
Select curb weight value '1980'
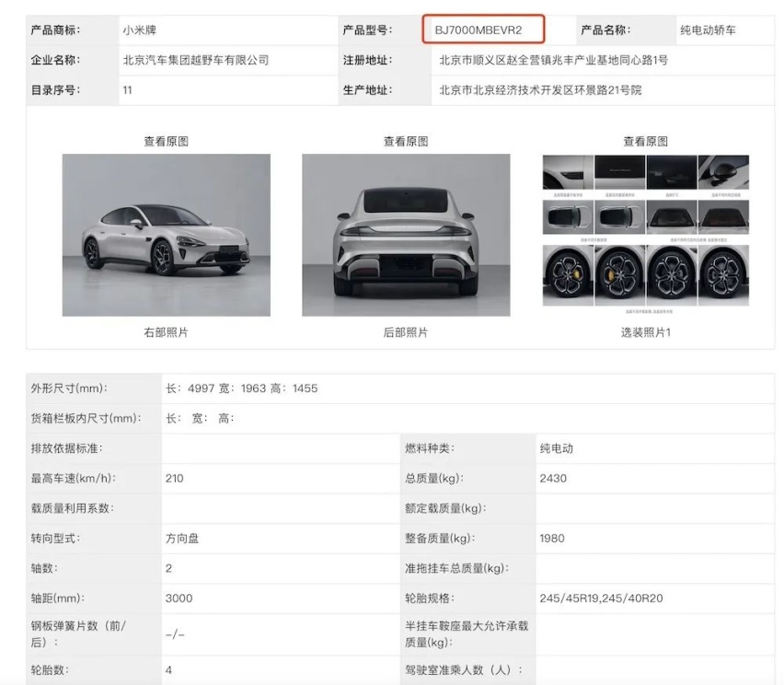pyautogui.click(x=552, y=539)
